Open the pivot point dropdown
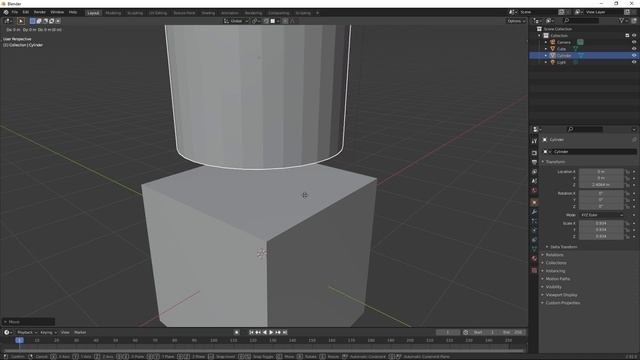 [x=256, y=21]
